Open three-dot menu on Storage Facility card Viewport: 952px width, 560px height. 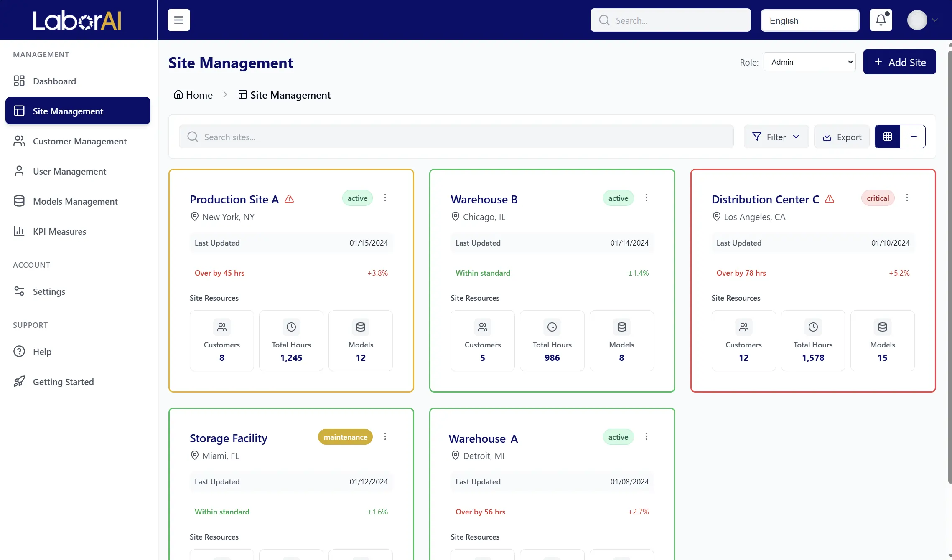(385, 437)
